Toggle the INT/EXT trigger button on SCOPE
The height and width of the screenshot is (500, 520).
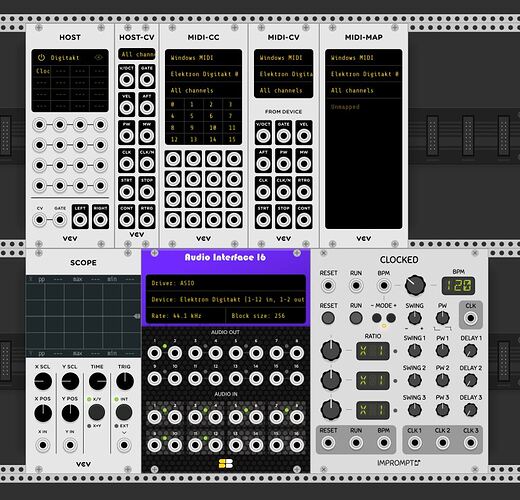(x=124, y=412)
